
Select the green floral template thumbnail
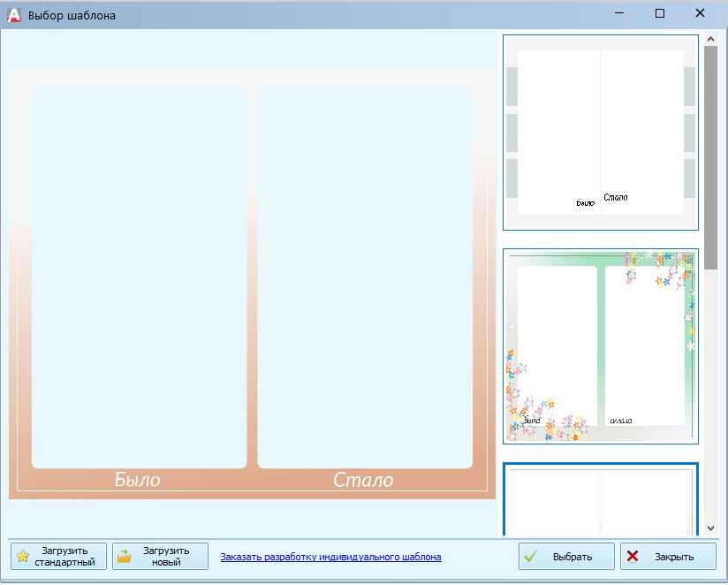coord(600,346)
